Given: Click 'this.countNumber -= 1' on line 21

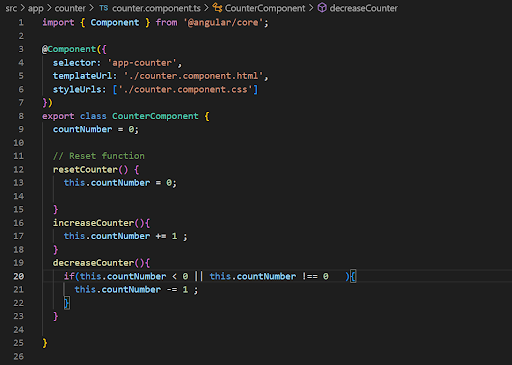Looking at the screenshot, I should point(131,290).
